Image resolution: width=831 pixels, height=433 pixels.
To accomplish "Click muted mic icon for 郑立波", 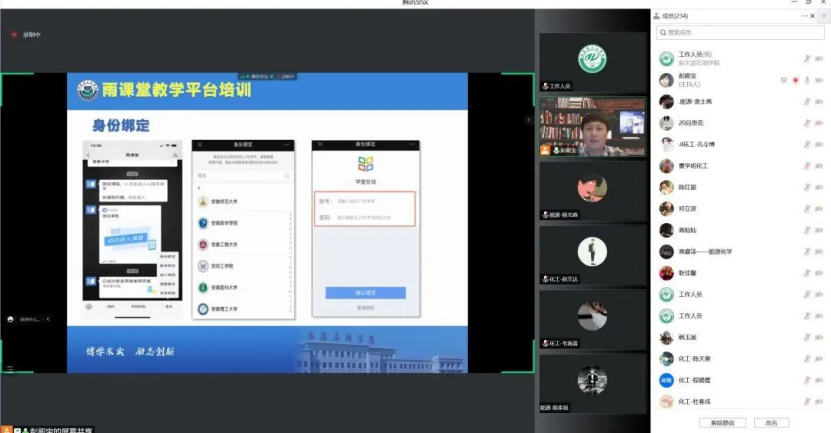I will (x=807, y=209).
